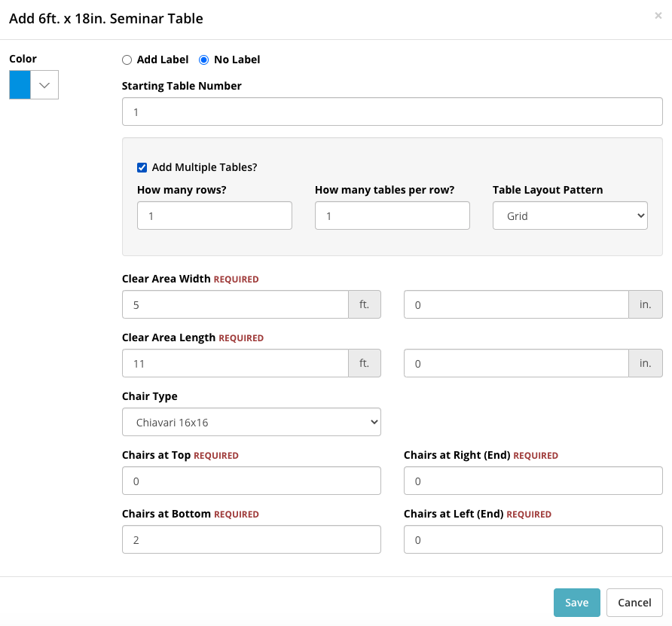672x626 pixels.
Task: Close the Add Seminar Table dialog
Action: point(658,16)
